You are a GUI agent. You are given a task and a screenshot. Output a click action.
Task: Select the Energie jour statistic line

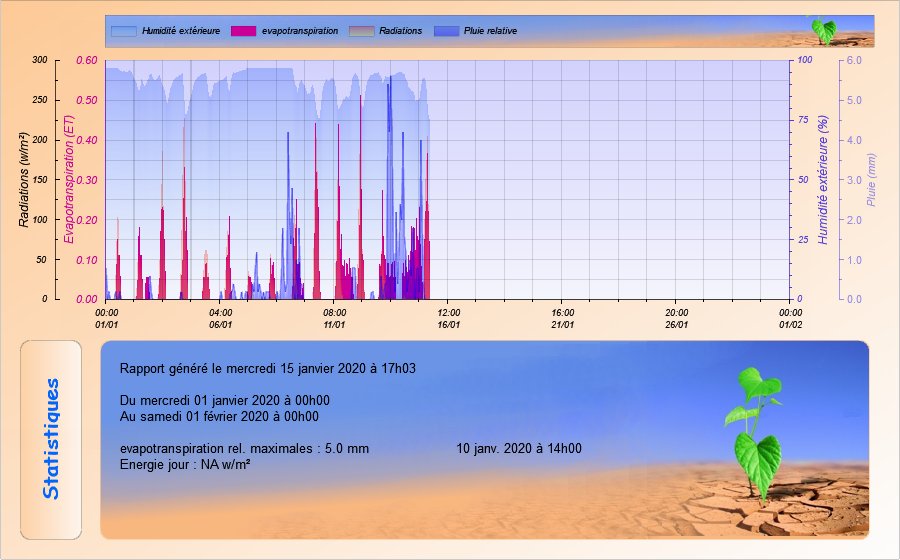click(x=184, y=465)
